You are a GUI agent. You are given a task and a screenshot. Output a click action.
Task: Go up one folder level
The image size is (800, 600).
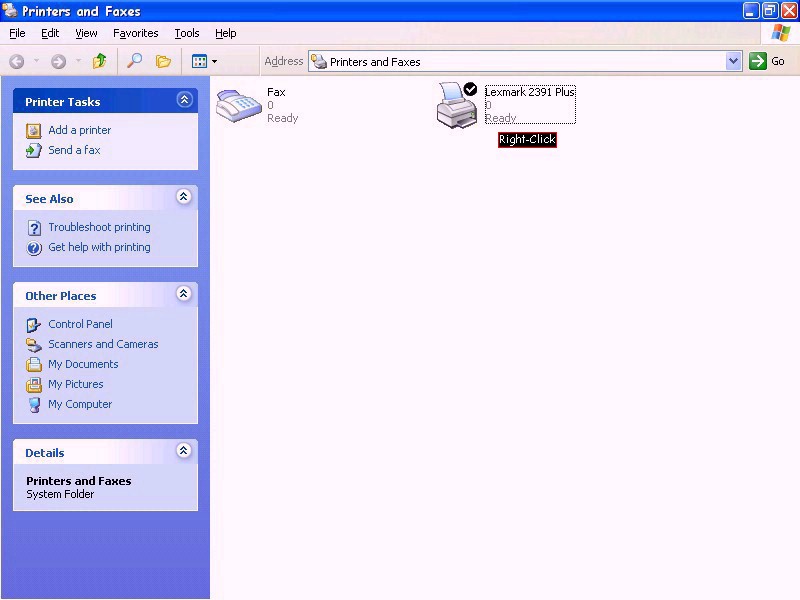99,61
